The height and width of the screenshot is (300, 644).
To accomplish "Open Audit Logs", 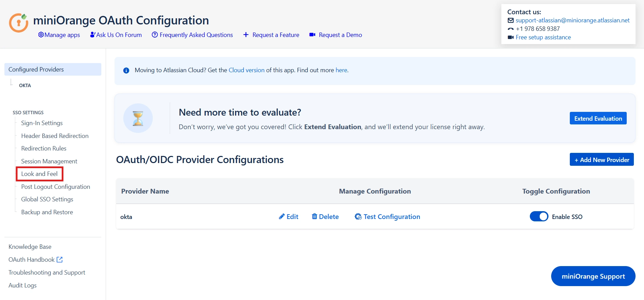I will [22, 285].
